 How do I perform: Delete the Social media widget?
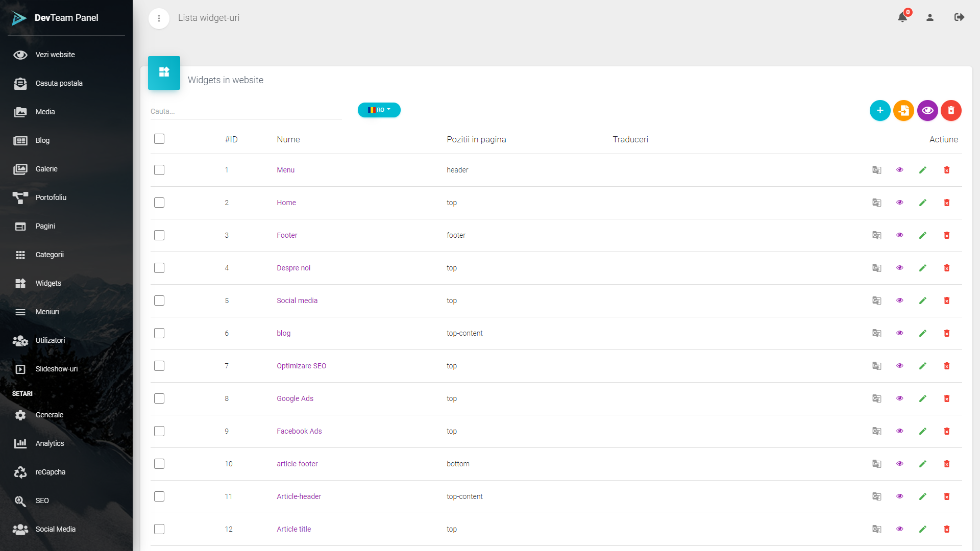pos(947,300)
